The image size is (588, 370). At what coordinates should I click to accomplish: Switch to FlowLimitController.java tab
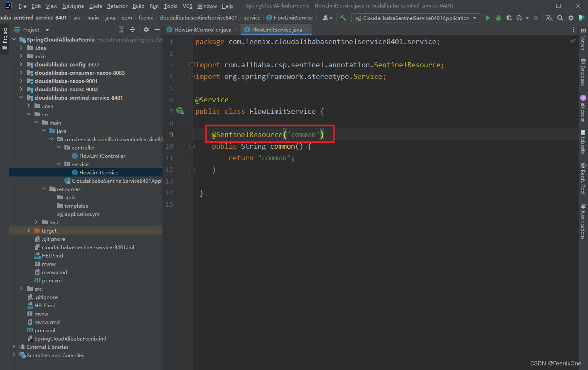coord(202,29)
